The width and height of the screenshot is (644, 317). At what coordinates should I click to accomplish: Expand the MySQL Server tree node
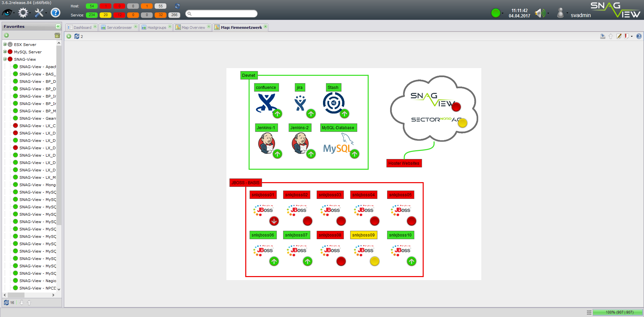point(5,52)
